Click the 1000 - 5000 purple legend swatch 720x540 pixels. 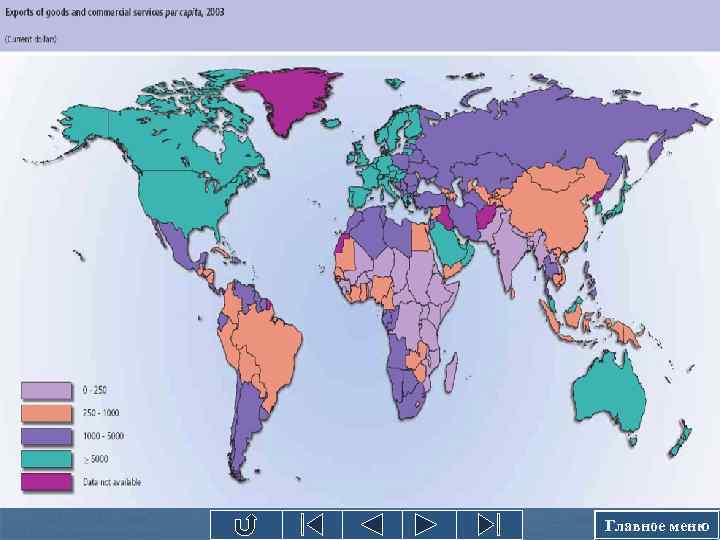[46, 436]
